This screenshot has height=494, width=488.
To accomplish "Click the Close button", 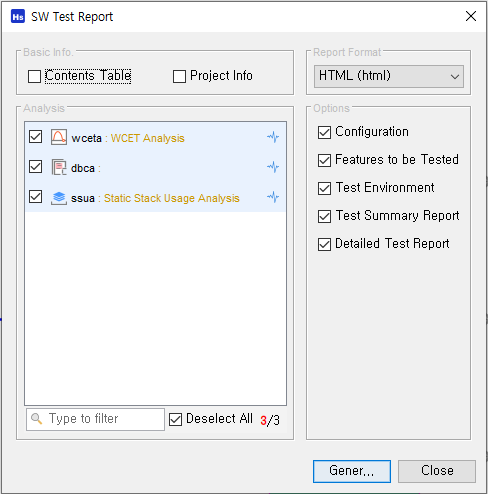I will pos(437,471).
